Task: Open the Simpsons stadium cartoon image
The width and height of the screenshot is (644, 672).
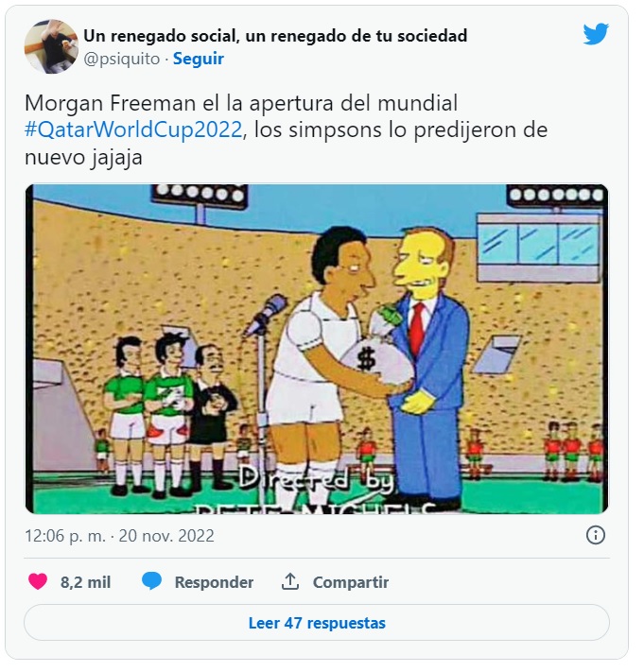Action: tap(317, 349)
